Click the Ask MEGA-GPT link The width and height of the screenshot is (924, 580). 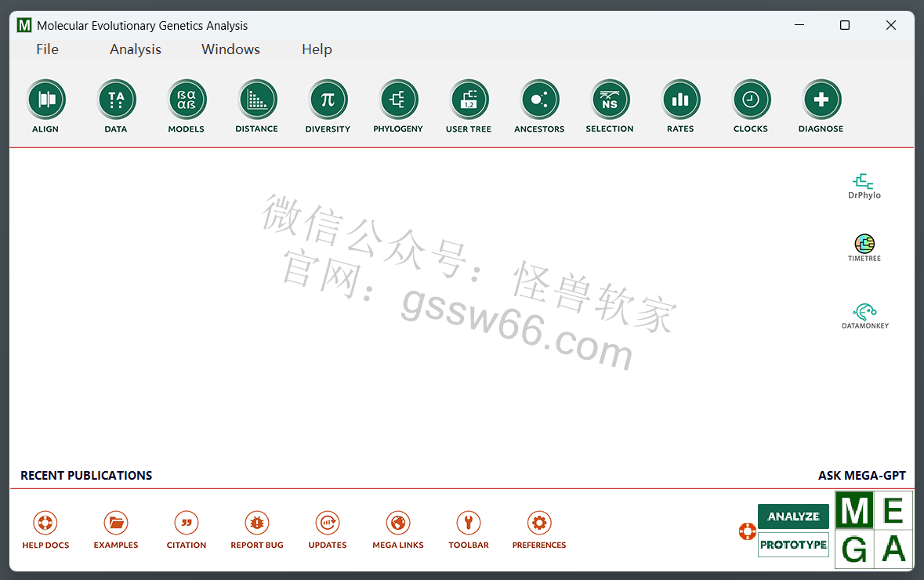(x=861, y=476)
